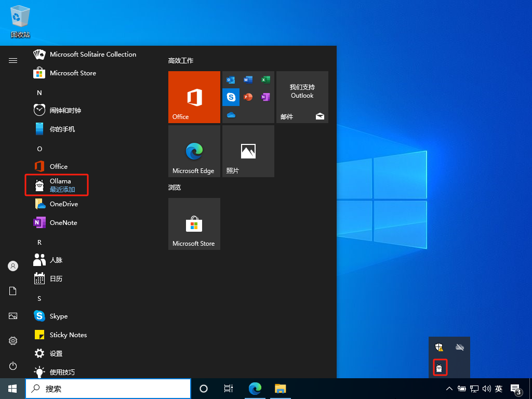
Task: Open Pictures from the Start sidebar
Action: tap(13, 316)
